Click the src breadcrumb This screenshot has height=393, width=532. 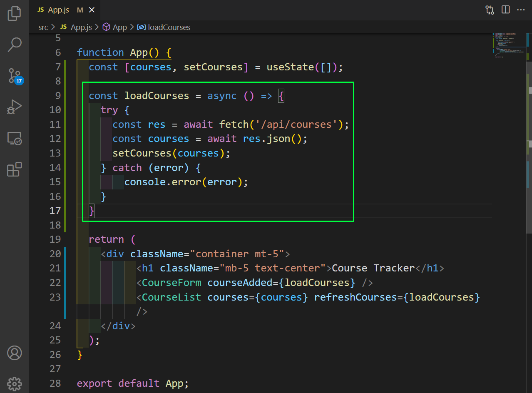[x=43, y=27]
